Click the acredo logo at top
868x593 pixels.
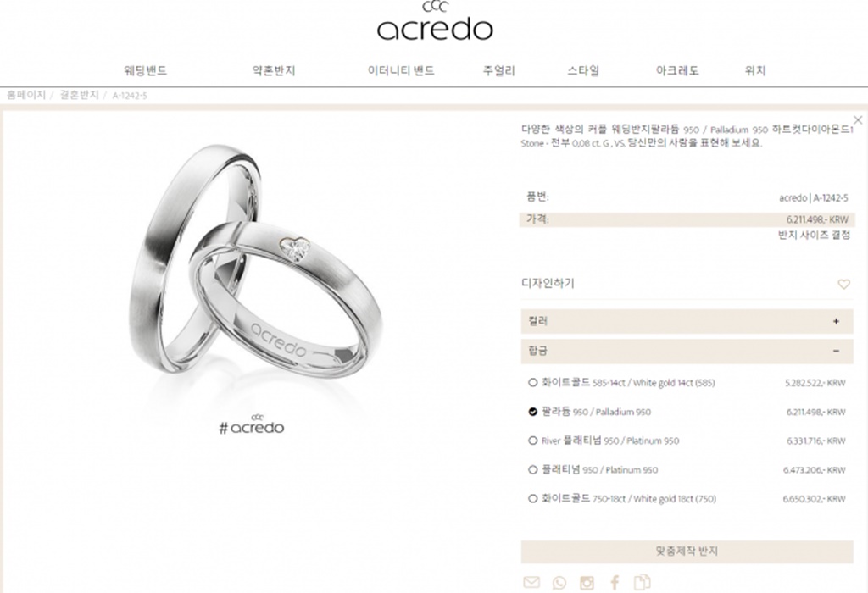pos(435,21)
